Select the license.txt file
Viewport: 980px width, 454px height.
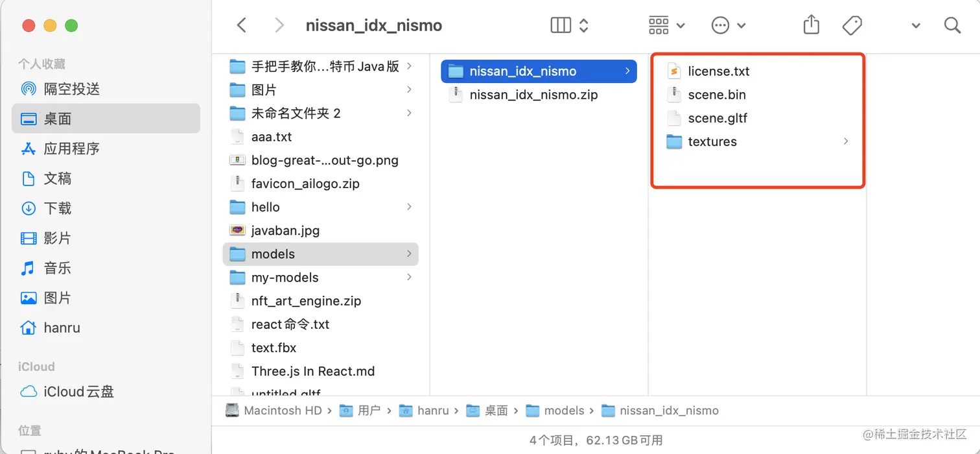click(757, 71)
